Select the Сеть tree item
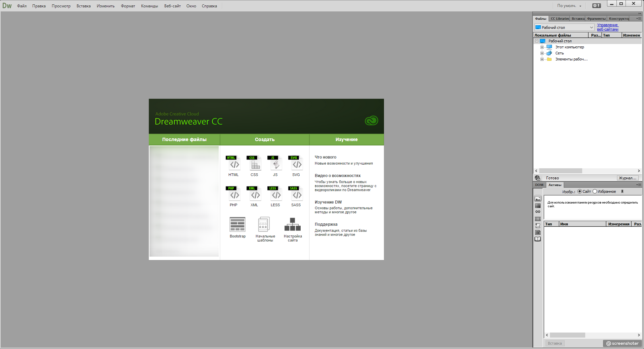The height and width of the screenshot is (349, 644). coord(559,53)
